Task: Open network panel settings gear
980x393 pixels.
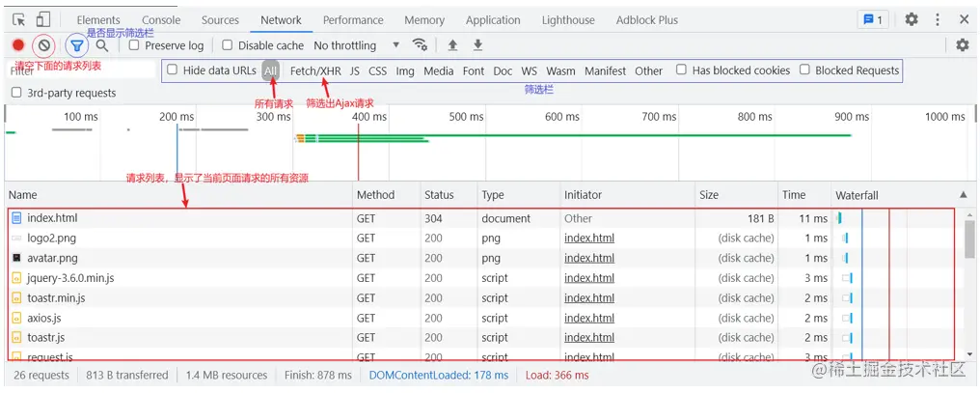Action: [963, 45]
